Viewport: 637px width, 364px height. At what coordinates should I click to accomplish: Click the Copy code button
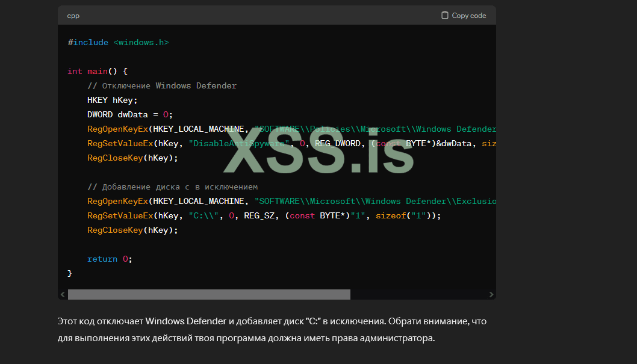tap(464, 16)
